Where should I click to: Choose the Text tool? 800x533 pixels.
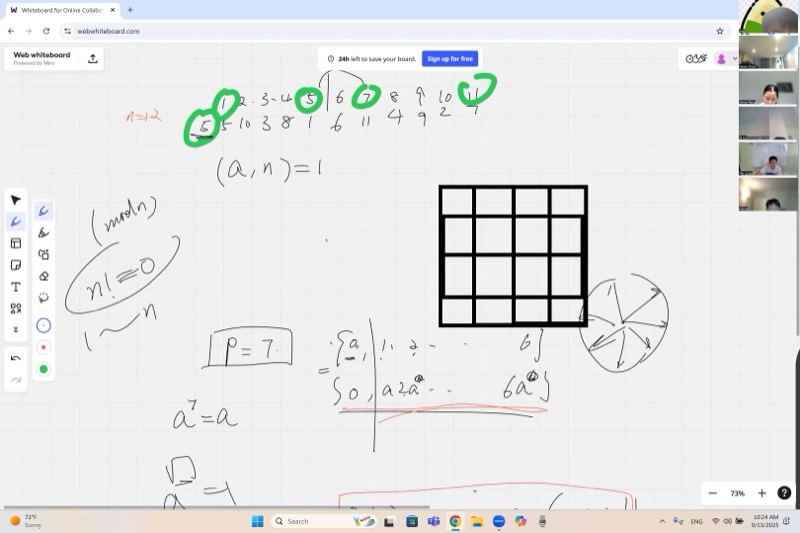(16, 287)
